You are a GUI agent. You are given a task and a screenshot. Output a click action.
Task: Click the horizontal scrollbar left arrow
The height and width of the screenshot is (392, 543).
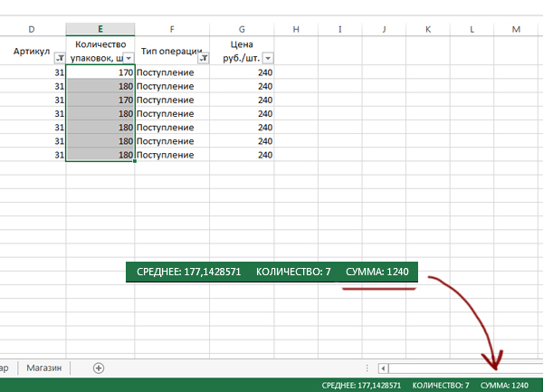(384, 368)
